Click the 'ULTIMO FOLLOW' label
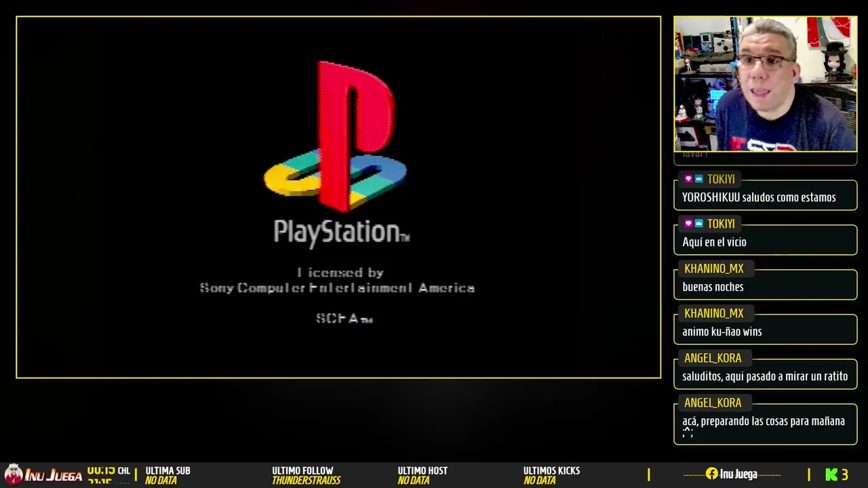This screenshot has width=868, height=488. point(302,470)
